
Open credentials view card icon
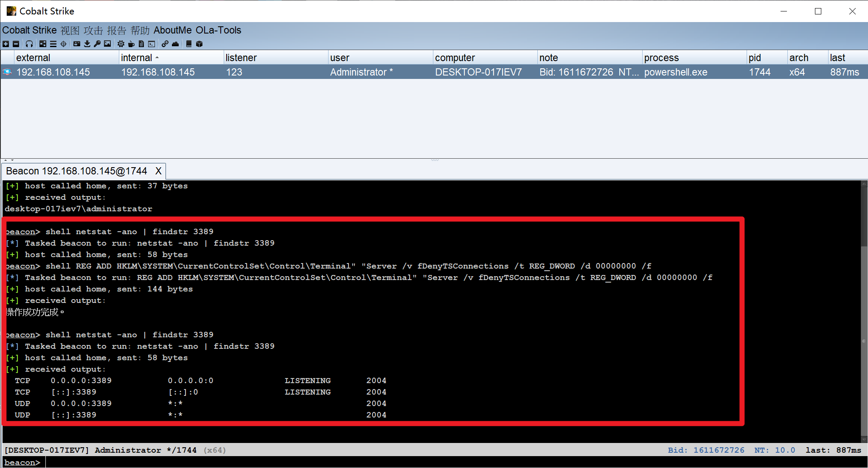click(77, 44)
